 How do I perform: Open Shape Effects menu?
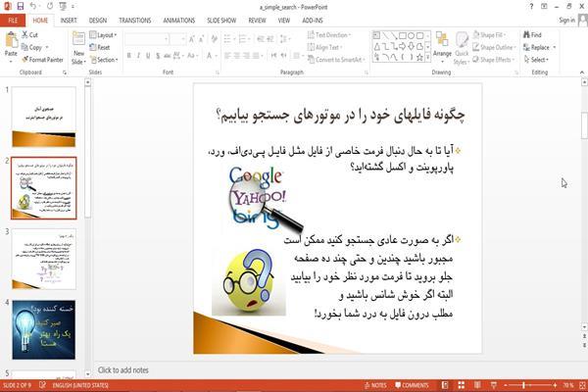pos(494,60)
